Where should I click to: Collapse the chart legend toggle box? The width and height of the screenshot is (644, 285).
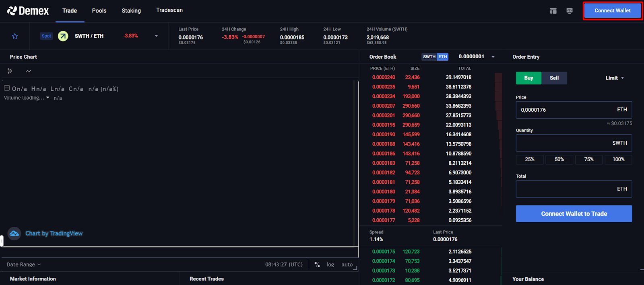tap(7, 88)
